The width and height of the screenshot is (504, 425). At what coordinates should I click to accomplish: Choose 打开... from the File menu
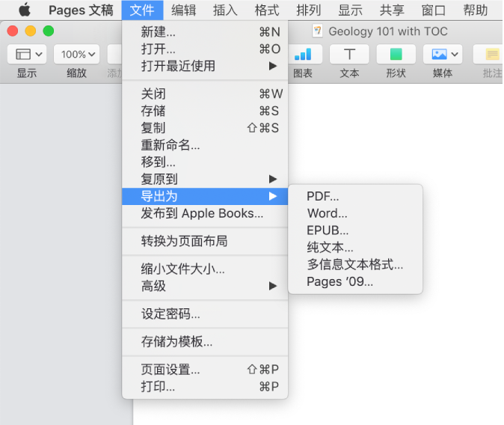pyautogui.click(x=205, y=49)
